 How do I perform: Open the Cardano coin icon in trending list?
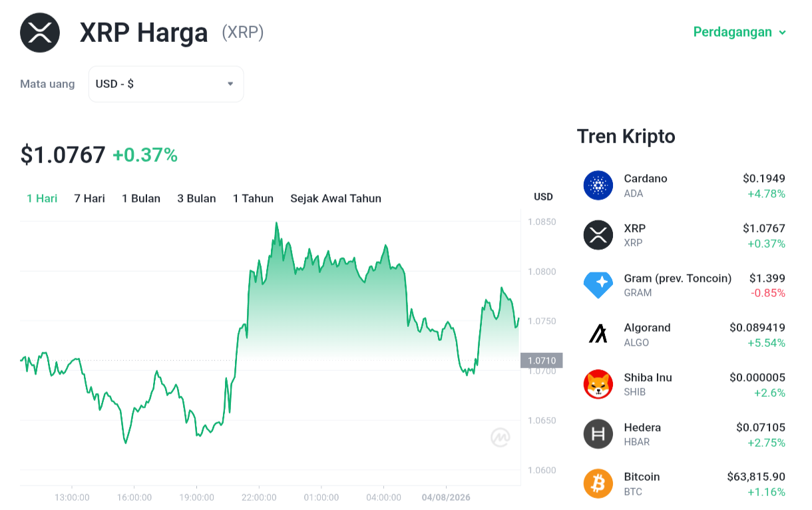tap(598, 185)
